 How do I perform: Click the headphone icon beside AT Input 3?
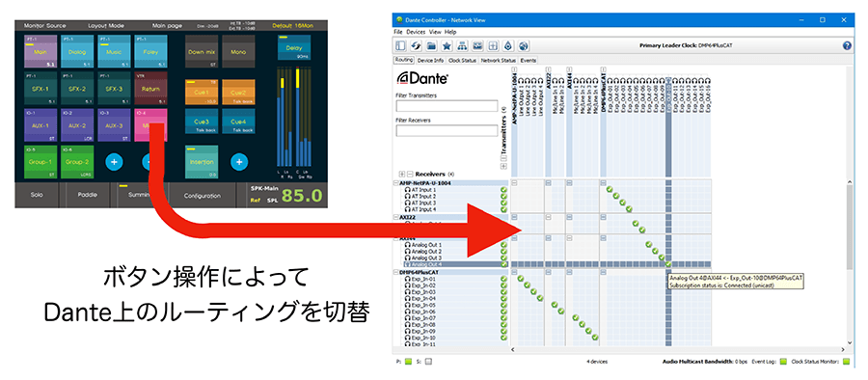408,203
